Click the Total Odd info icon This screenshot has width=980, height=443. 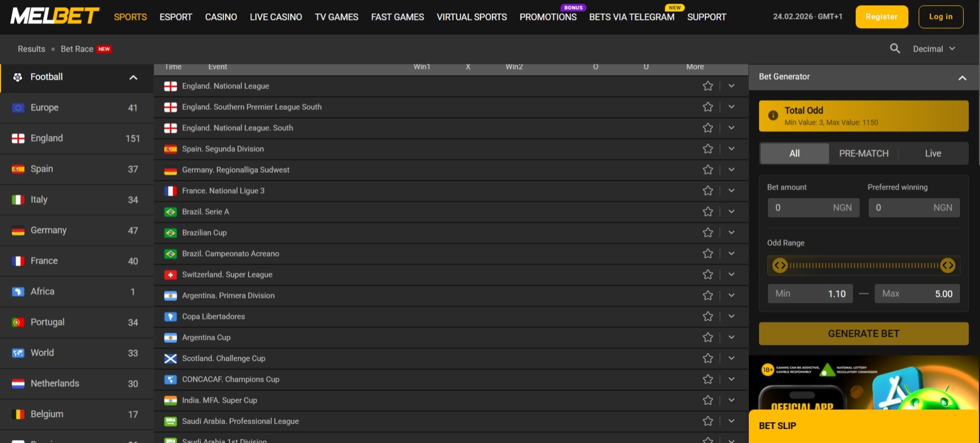click(x=773, y=115)
